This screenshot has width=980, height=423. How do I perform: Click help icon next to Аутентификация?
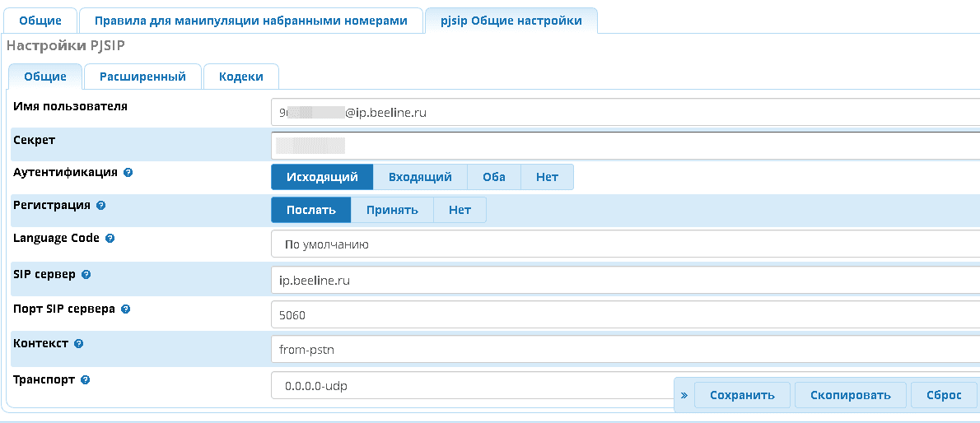tap(128, 173)
